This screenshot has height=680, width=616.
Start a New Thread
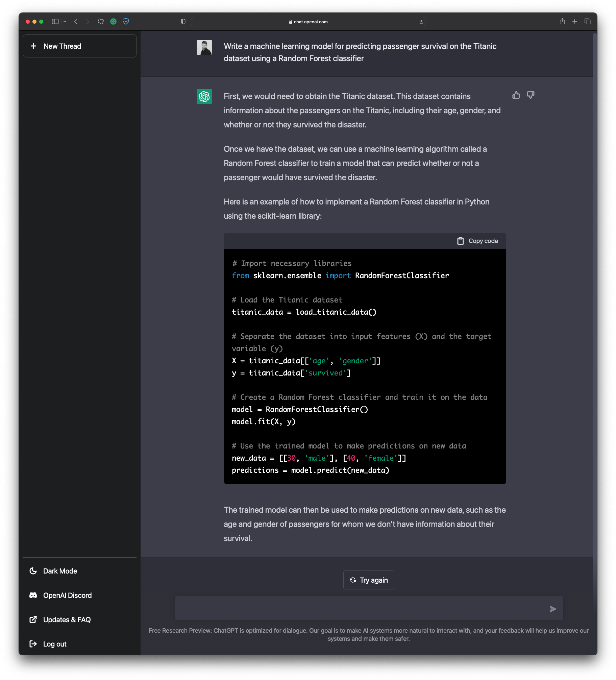coord(80,46)
